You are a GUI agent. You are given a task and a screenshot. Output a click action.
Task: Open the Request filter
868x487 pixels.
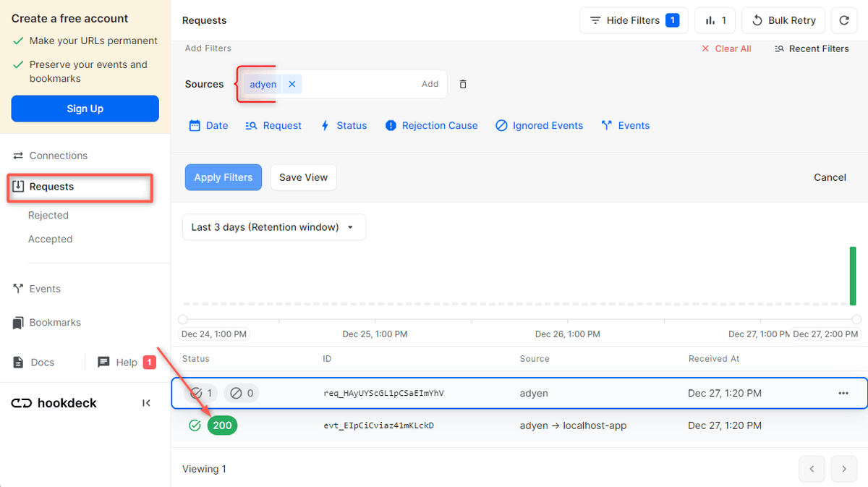(273, 125)
